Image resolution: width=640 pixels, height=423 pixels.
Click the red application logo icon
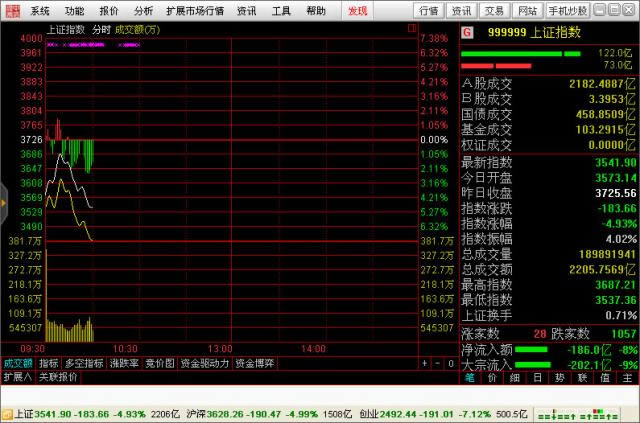(12, 10)
